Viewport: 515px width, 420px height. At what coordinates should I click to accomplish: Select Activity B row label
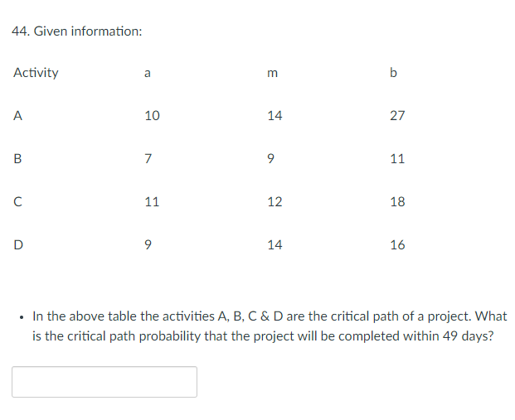(x=17, y=159)
